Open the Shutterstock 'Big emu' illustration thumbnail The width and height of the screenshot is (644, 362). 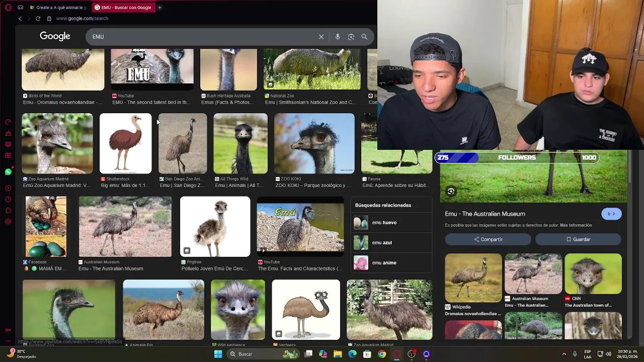point(125,143)
